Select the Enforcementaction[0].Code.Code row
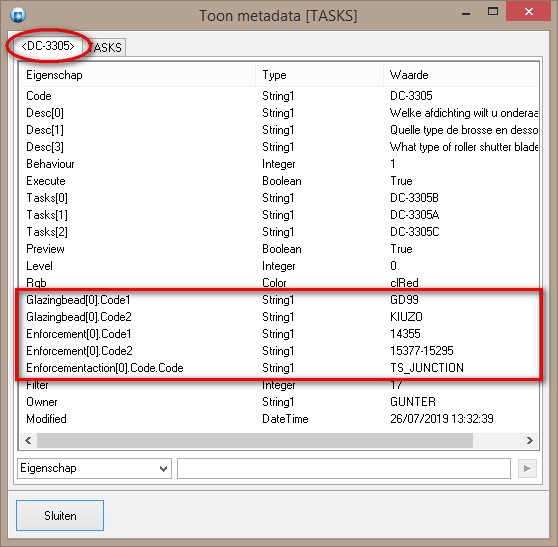The width and height of the screenshot is (558, 547). (x=279, y=368)
